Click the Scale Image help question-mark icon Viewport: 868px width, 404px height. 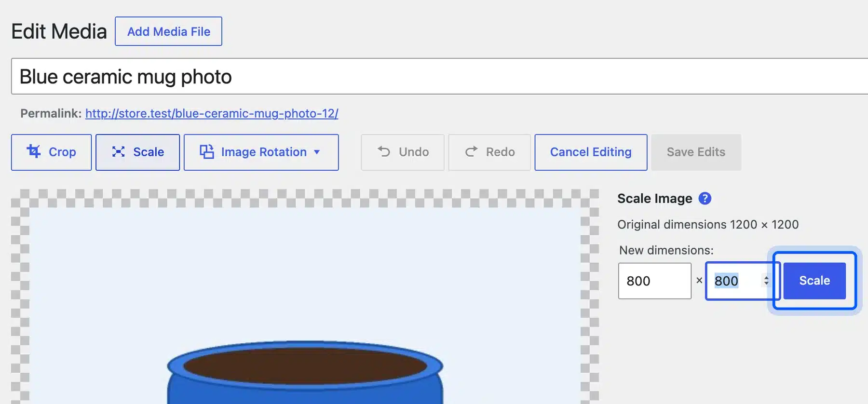pos(705,198)
